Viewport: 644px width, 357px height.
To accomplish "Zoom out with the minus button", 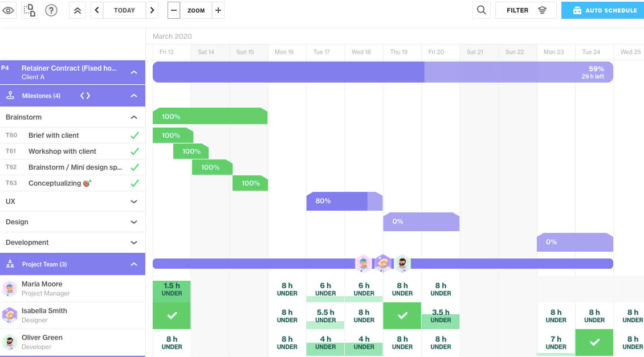I will click(174, 10).
